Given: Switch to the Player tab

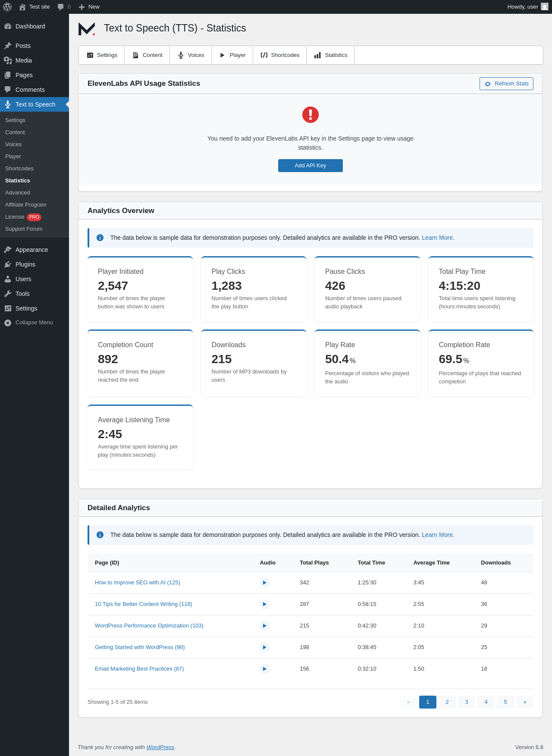Looking at the screenshot, I should (x=232, y=55).
